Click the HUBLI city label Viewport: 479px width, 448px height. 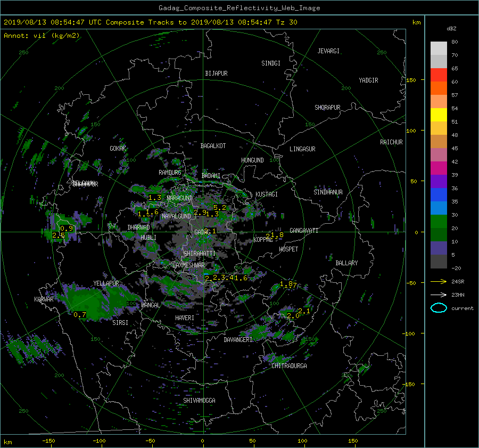click(x=148, y=238)
